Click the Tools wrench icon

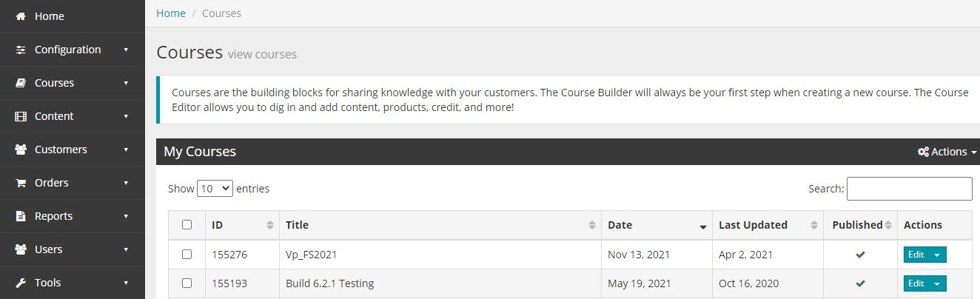(x=21, y=283)
